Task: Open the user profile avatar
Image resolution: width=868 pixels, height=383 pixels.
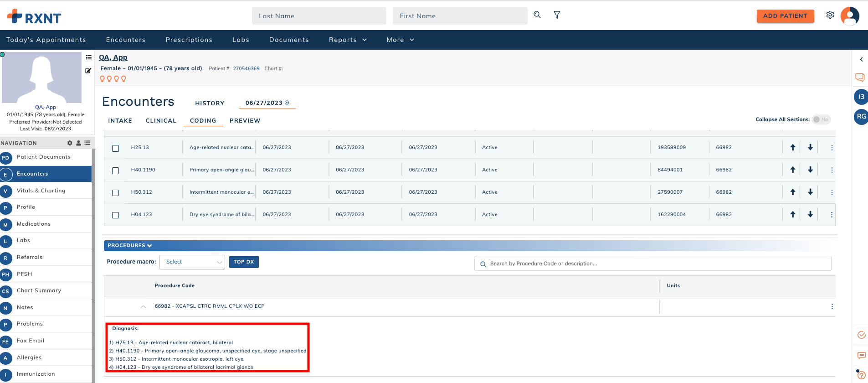Action: (x=850, y=16)
